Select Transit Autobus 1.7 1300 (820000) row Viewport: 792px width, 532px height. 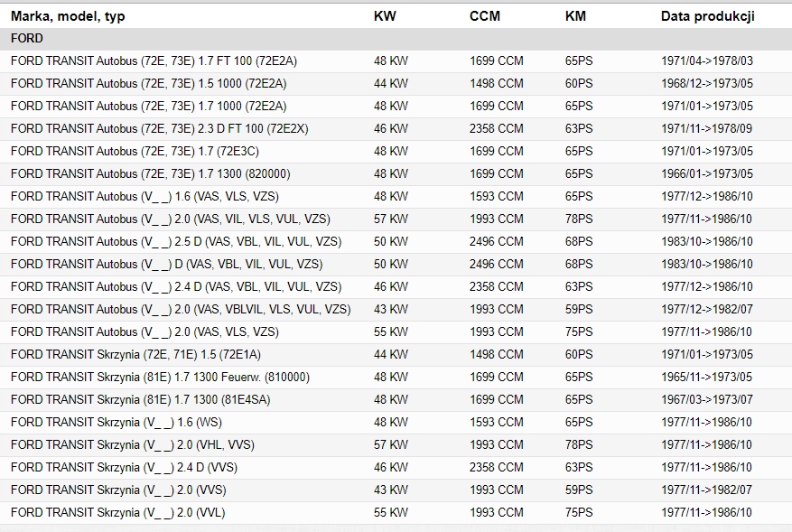(150, 174)
